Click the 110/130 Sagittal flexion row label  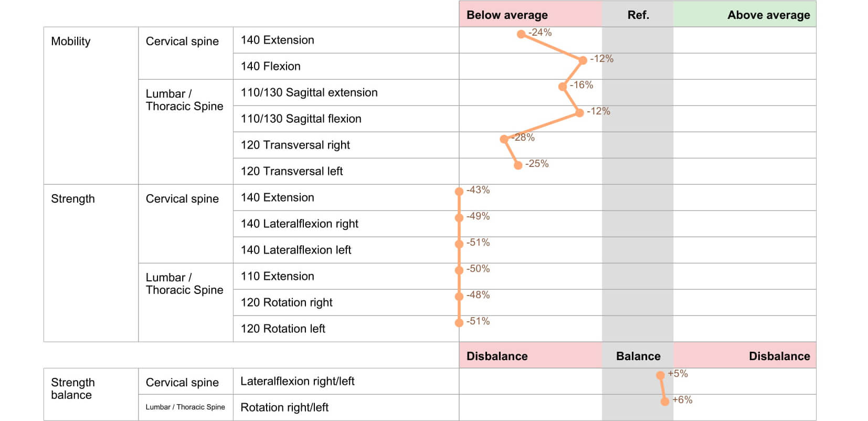tap(301, 119)
